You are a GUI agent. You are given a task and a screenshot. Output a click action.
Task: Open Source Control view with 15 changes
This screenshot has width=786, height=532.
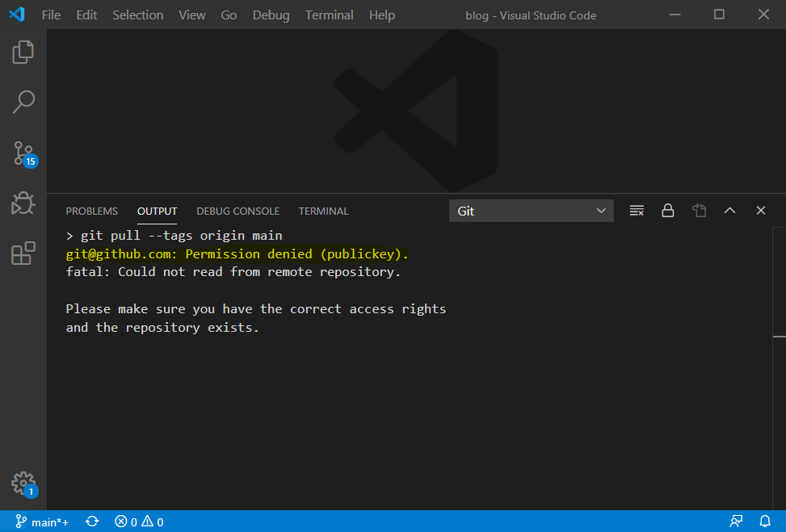point(24,154)
